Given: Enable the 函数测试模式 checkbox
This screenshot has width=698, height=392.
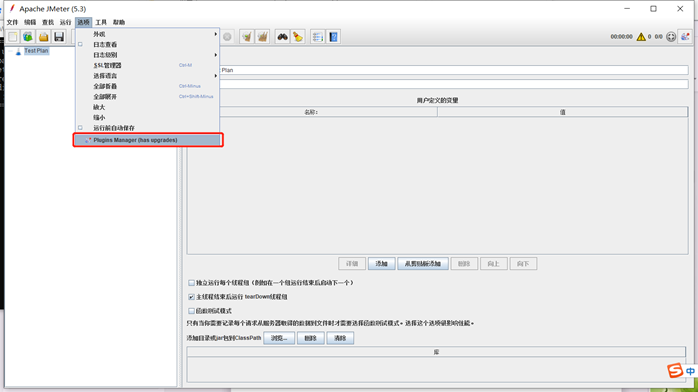Looking at the screenshot, I should (191, 311).
